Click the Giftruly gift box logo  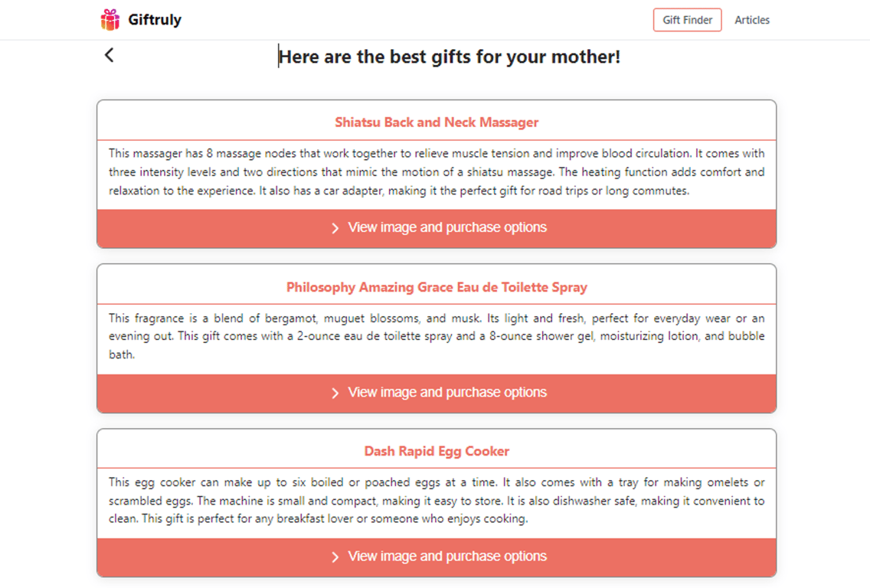[x=110, y=20]
